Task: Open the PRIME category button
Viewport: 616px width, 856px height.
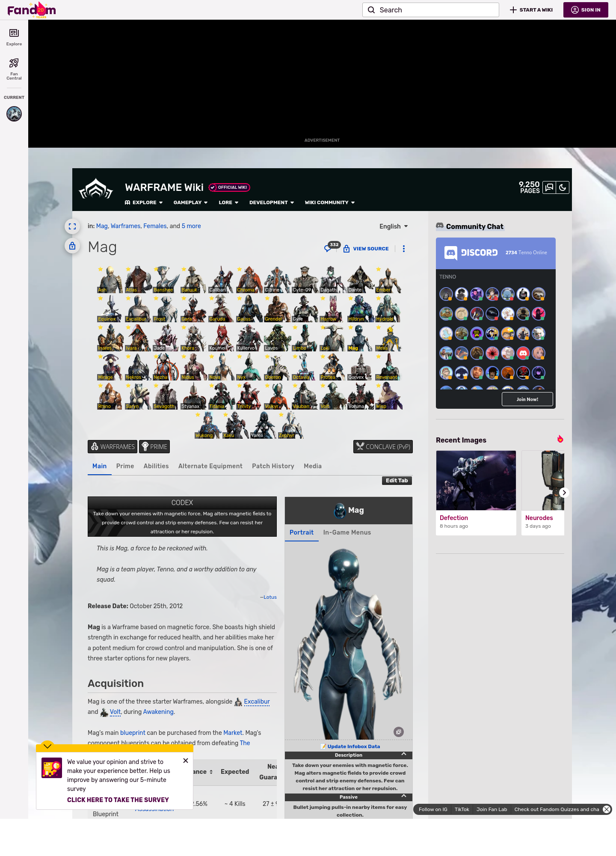Action: click(154, 447)
